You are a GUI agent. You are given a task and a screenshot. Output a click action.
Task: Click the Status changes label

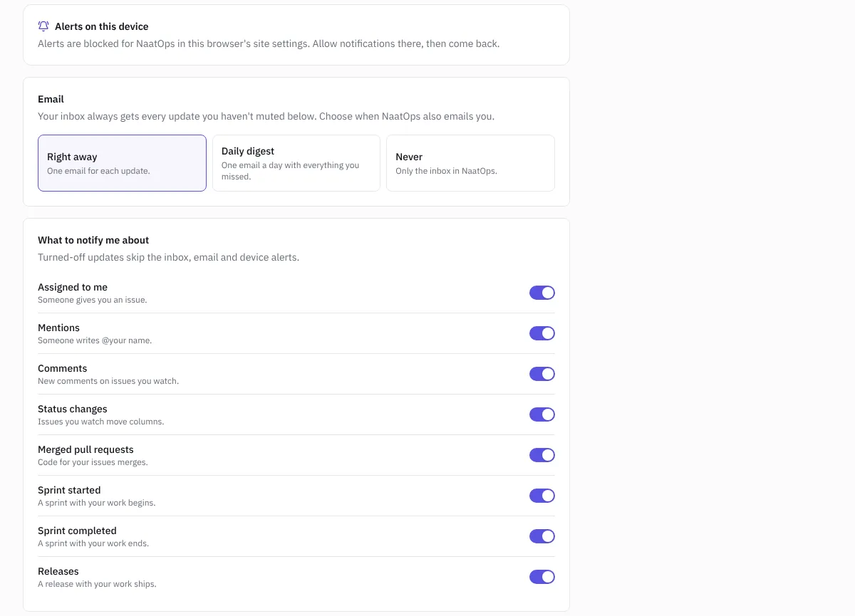point(73,409)
